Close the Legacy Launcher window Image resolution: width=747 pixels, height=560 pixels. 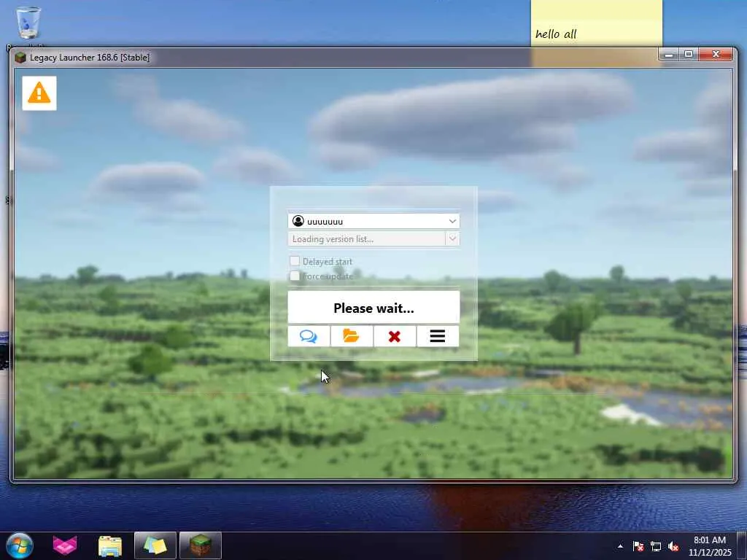[716, 55]
